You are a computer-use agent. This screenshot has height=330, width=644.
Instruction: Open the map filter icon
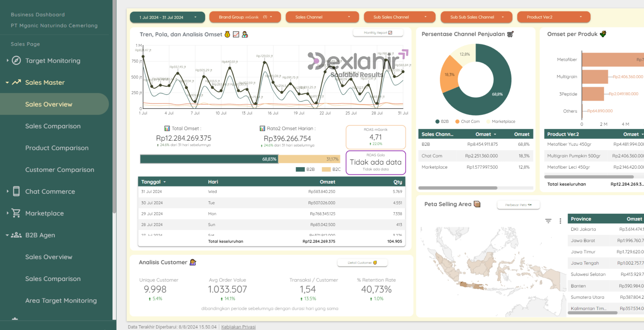[x=548, y=221]
